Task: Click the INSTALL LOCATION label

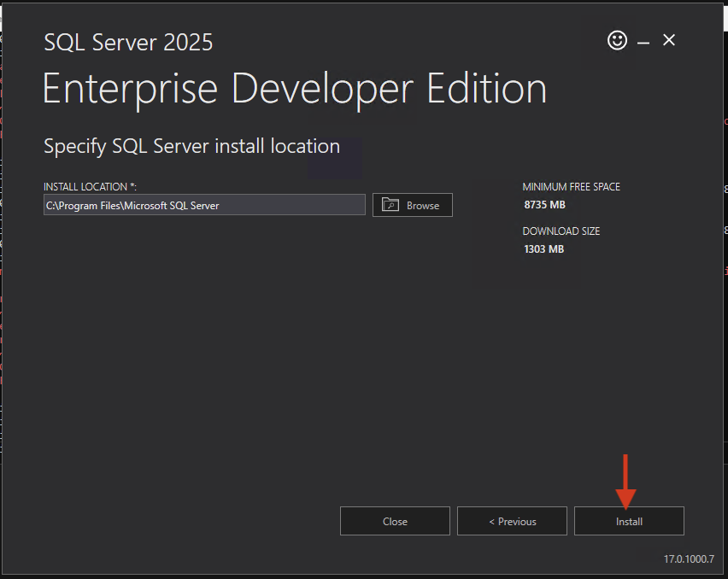Action: (90, 186)
